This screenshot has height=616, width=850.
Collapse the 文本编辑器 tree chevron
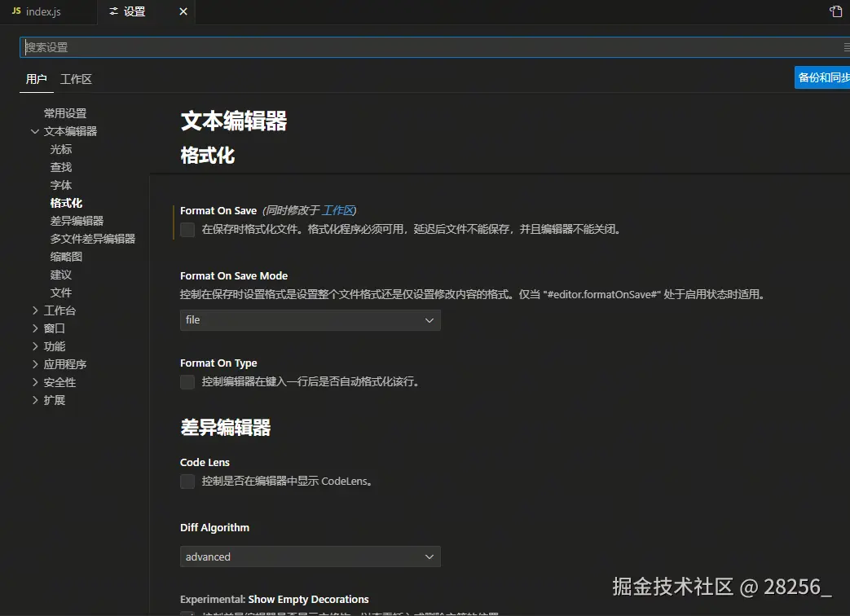(x=35, y=131)
